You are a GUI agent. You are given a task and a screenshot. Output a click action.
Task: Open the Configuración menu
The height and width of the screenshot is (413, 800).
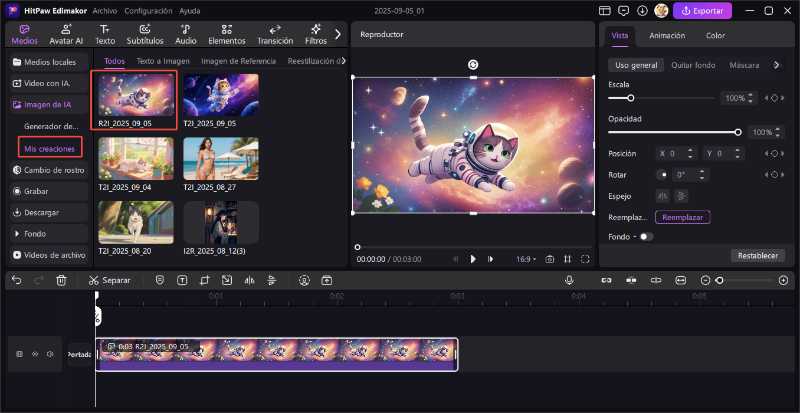[x=148, y=10]
